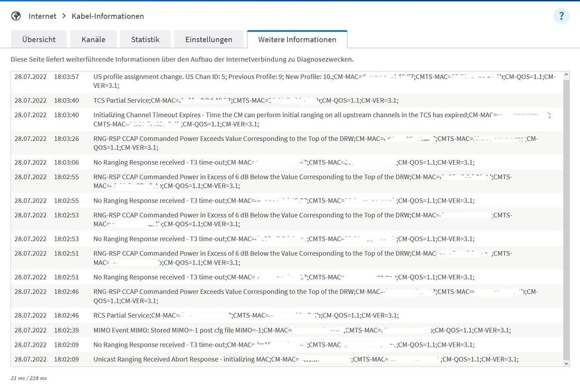The height and width of the screenshot is (392, 580).
Task: Select the Weitere Informationen tab
Action: [297, 39]
